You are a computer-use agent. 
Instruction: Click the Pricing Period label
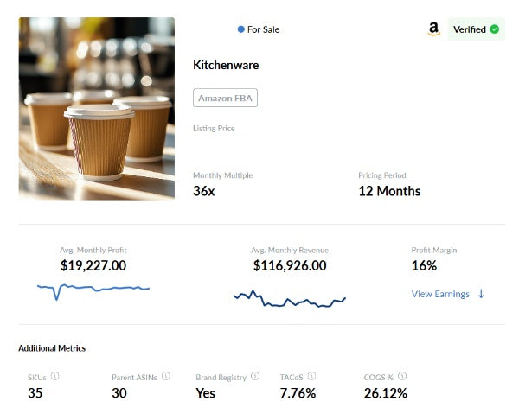[x=382, y=175]
